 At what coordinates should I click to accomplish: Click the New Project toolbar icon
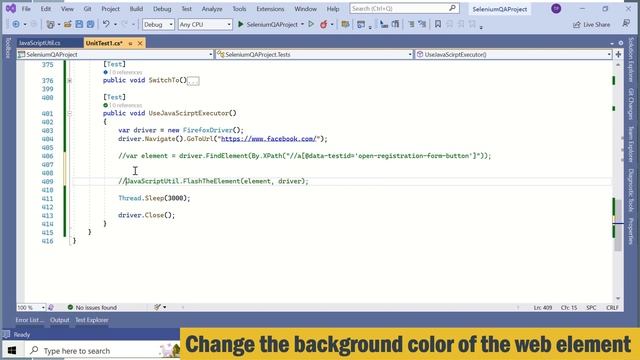click(50, 24)
